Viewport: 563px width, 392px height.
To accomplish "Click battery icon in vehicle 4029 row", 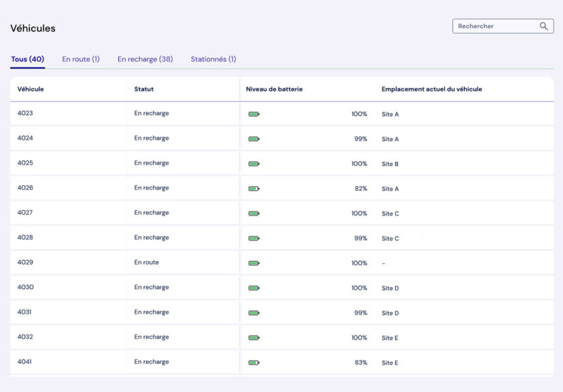I will point(254,263).
